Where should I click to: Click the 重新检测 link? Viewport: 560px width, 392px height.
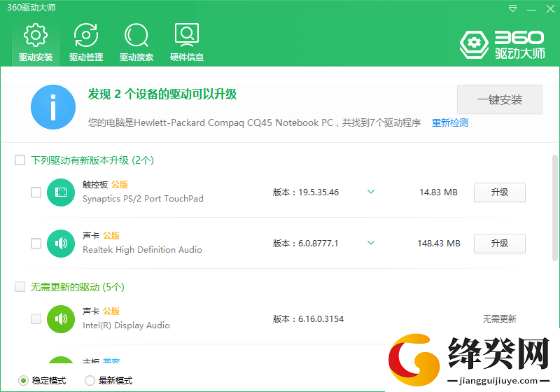450,122
